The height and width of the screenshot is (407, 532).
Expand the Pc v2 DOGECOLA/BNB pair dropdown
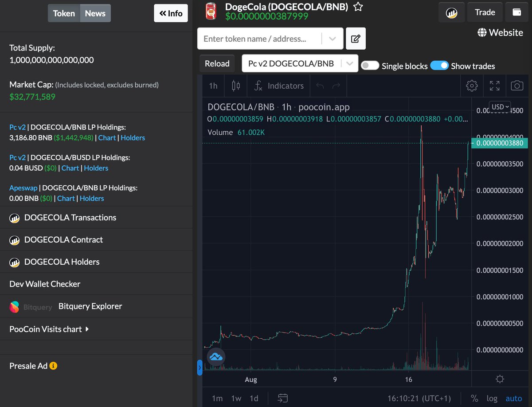click(350, 63)
